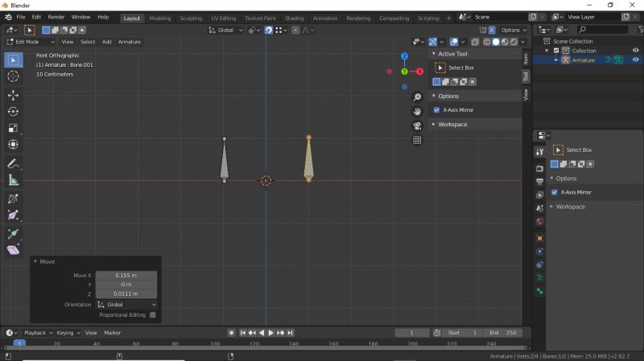Image resolution: width=644 pixels, height=361 pixels.
Task: Hide Collection with its eye icon
Action: [x=635, y=51]
